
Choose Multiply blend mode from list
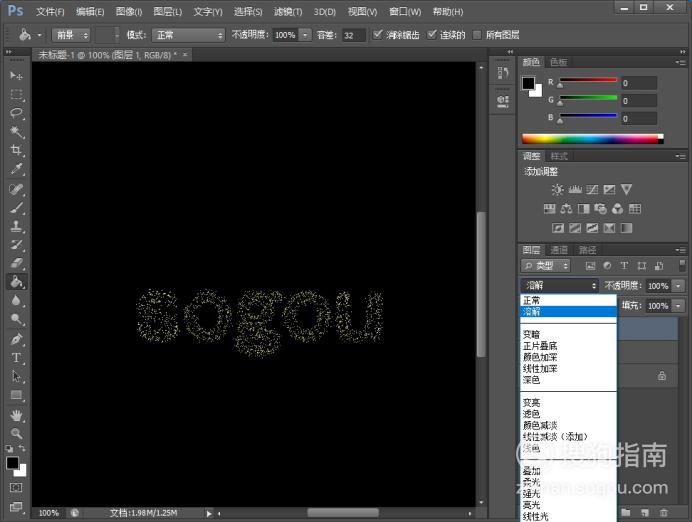pos(568,345)
